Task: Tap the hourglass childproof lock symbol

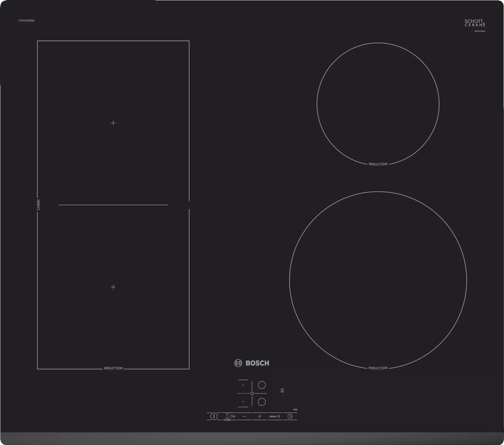Action: (x=282, y=390)
